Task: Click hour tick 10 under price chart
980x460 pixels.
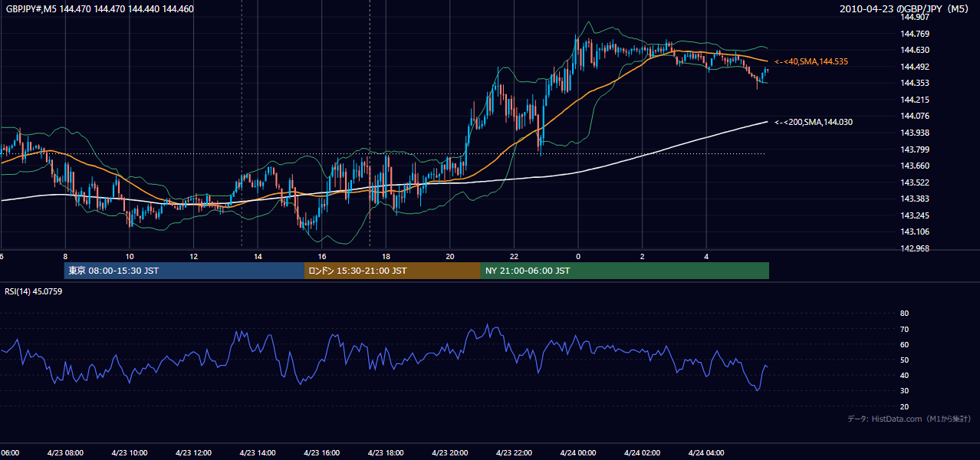Action: click(x=130, y=256)
